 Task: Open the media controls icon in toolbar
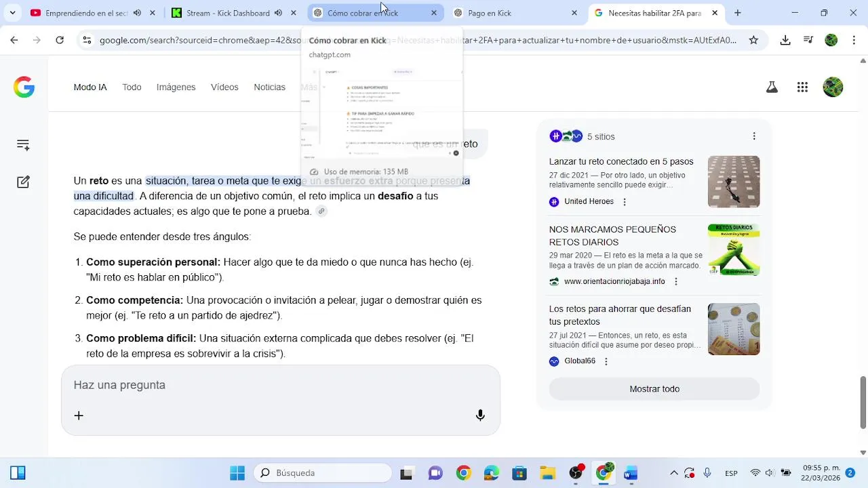(808, 40)
